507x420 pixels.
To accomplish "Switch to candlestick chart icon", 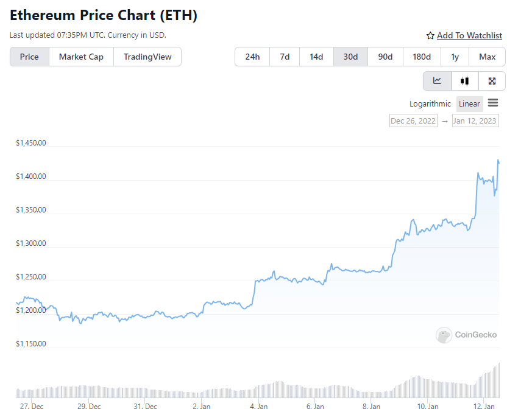I will click(x=465, y=81).
